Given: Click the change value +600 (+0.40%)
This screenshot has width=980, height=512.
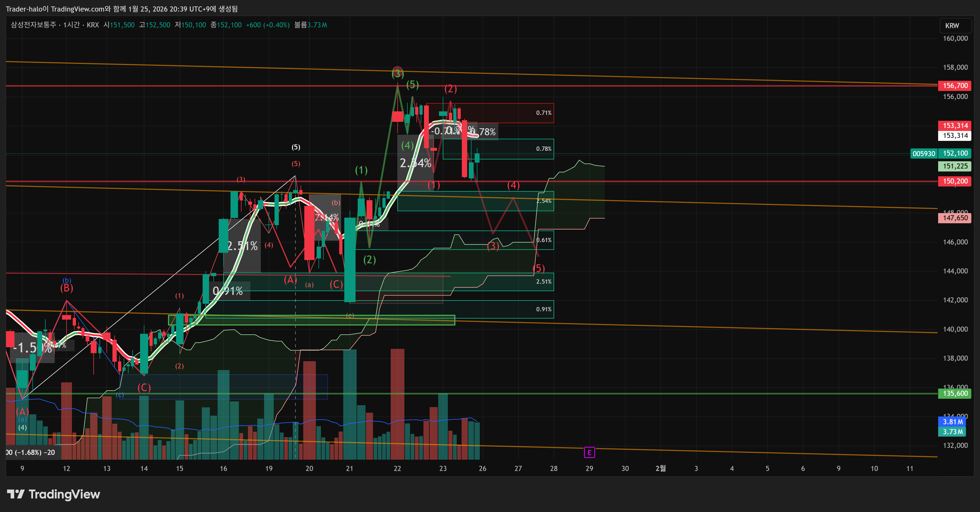Looking at the screenshot, I should pyautogui.click(x=268, y=25).
